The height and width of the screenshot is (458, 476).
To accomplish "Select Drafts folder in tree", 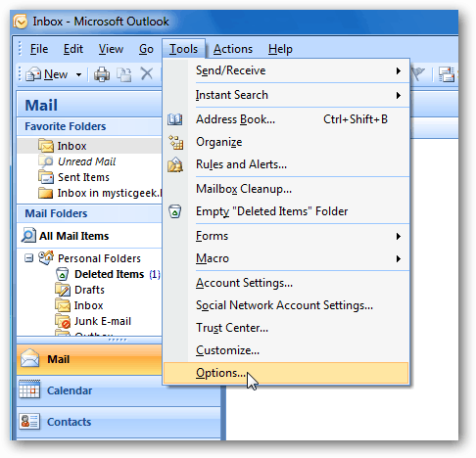I will click(89, 290).
